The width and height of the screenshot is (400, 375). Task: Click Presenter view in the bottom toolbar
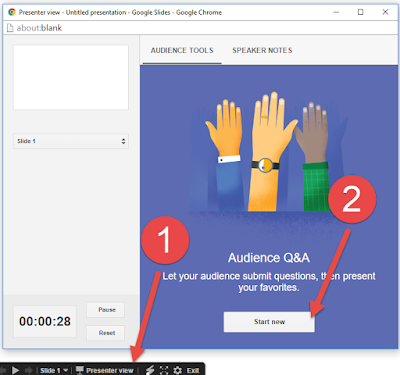(x=104, y=370)
